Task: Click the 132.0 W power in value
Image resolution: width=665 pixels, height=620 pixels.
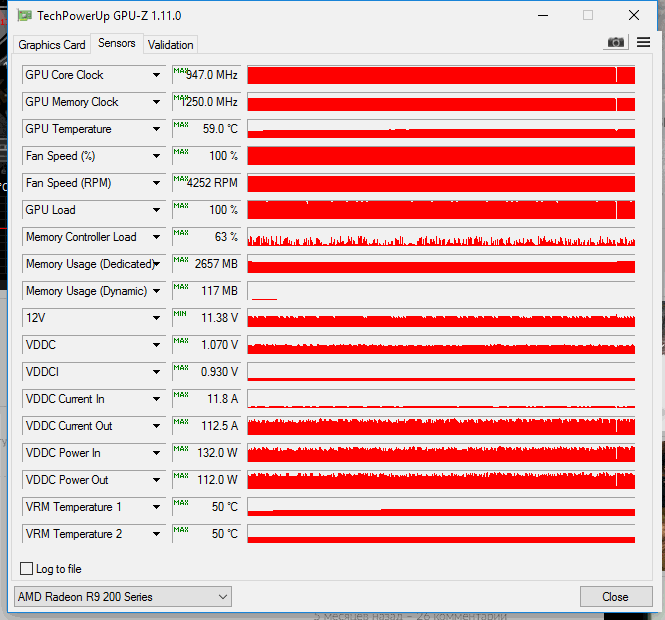Action: [207, 453]
